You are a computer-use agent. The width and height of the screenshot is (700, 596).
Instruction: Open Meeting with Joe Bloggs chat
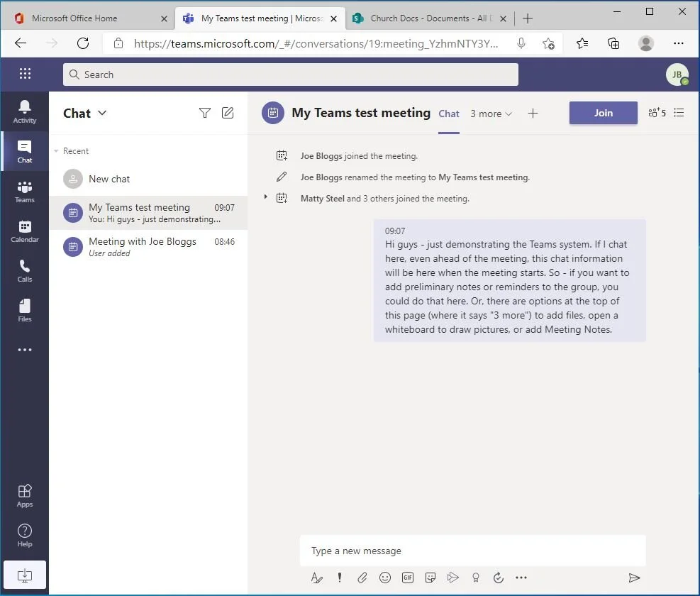coord(148,247)
